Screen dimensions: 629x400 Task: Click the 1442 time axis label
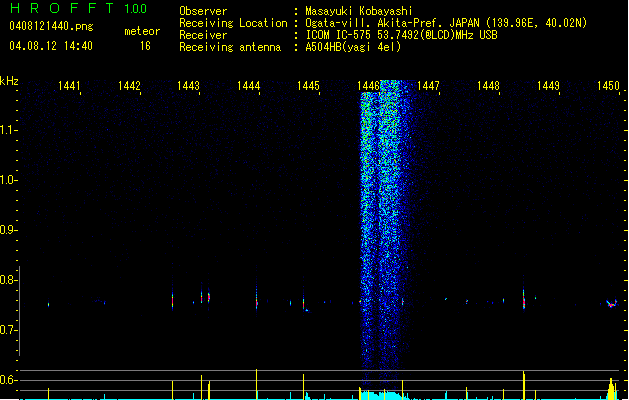[x=129, y=86]
